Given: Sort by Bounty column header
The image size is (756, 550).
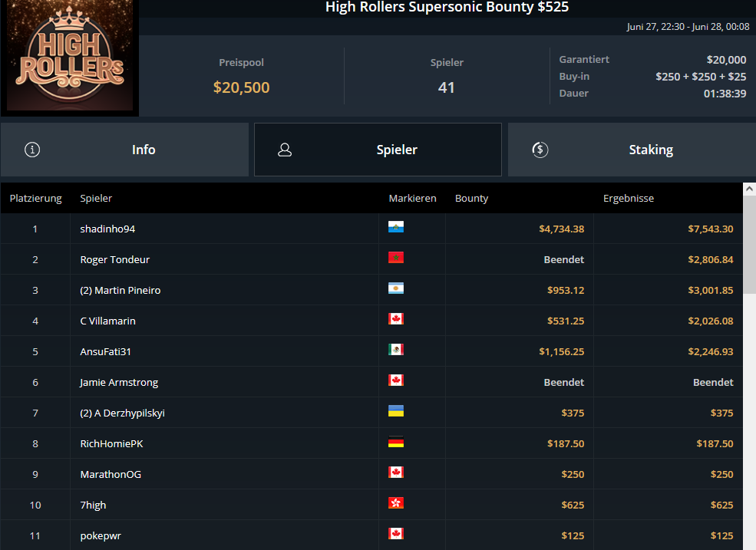Looking at the screenshot, I should [x=471, y=198].
